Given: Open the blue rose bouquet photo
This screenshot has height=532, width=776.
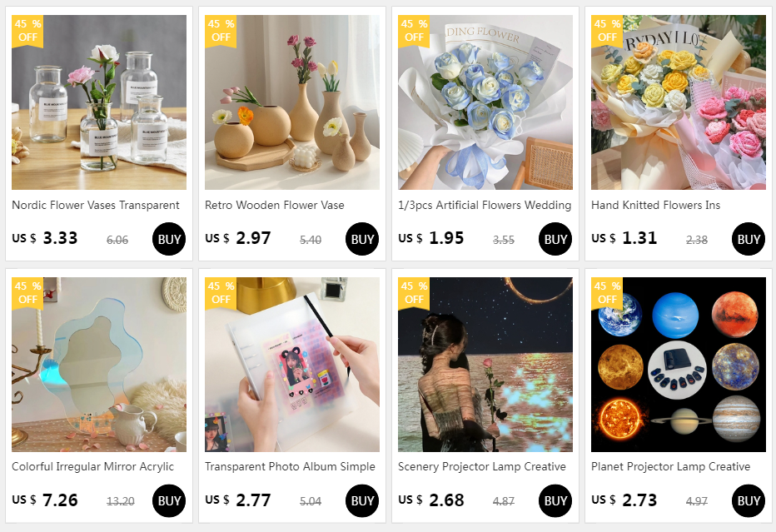Looking at the screenshot, I should pyautogui.click(x=485, y=102).
